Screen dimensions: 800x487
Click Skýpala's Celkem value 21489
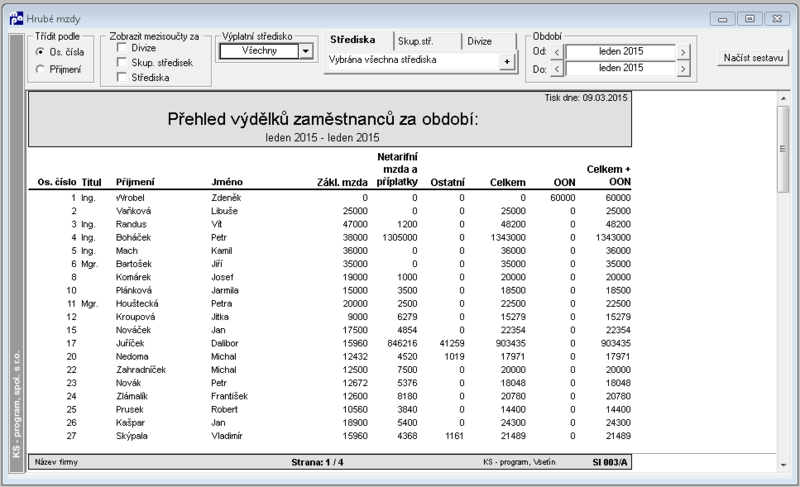tap(513, 436)
